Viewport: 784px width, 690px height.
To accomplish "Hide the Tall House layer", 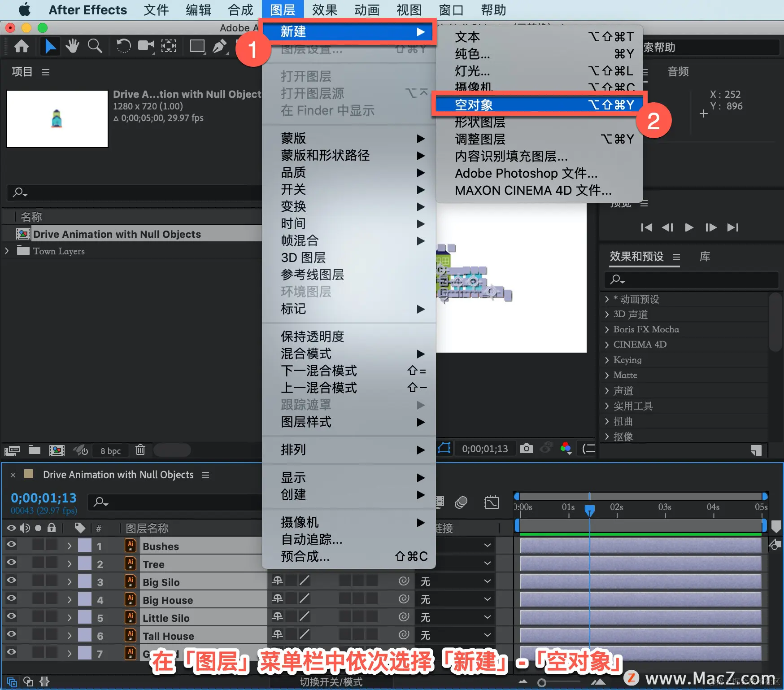I will point(11,634).
